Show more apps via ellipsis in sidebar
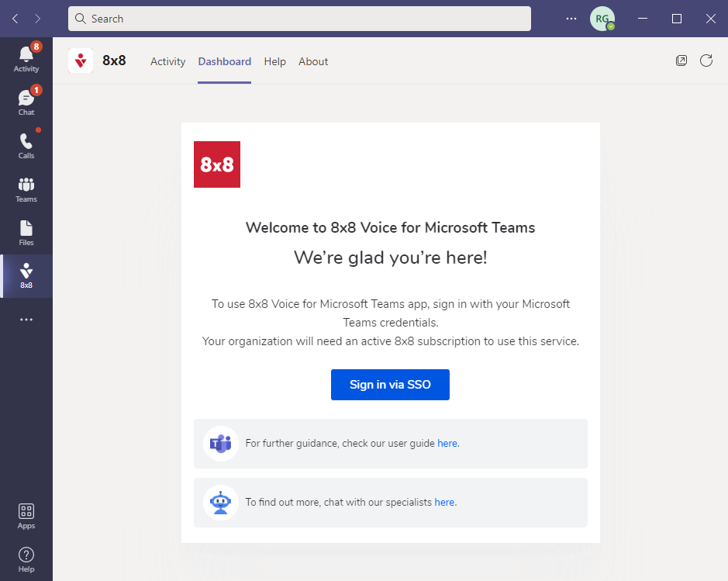 tap(26, 320)
